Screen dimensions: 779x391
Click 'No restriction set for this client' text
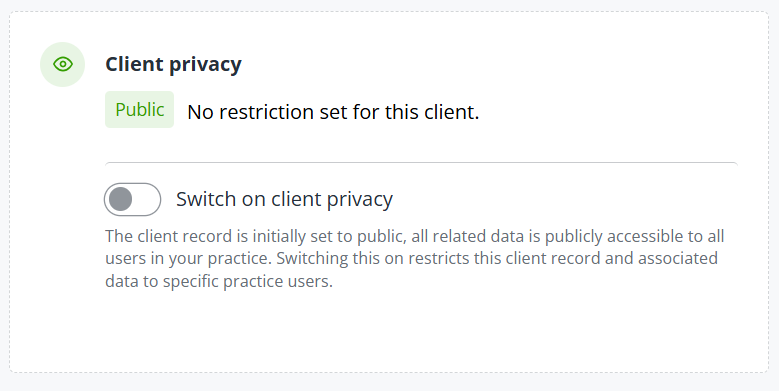click(x=333, y=112)
